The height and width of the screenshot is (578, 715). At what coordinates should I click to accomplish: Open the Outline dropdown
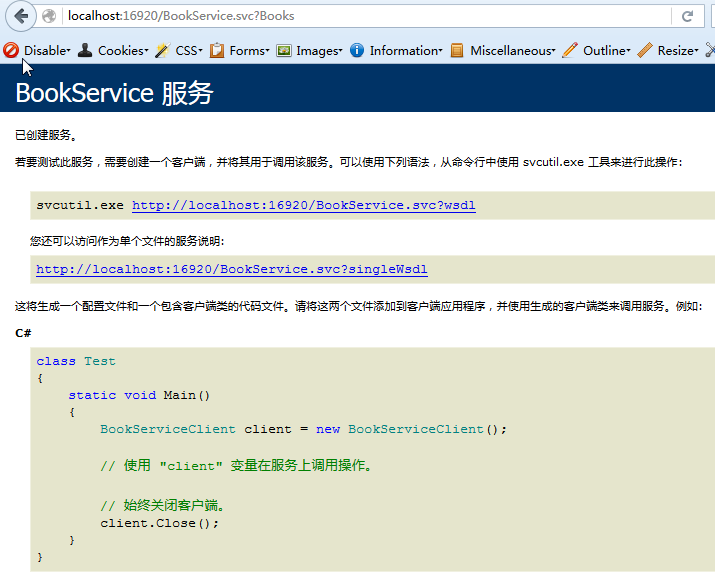(606, 51)
